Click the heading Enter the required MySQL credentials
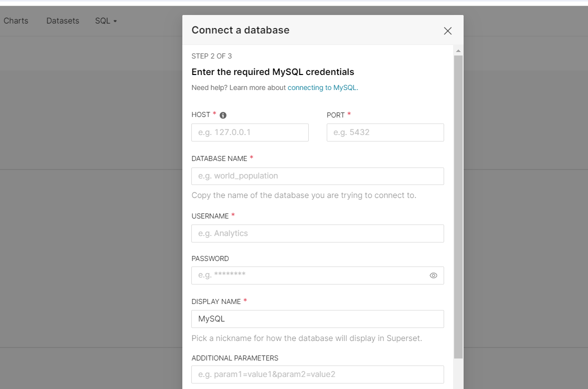Image resolution: width=588 pixels, height=389 pixels. pyautogui.click(x=273, y=71)
